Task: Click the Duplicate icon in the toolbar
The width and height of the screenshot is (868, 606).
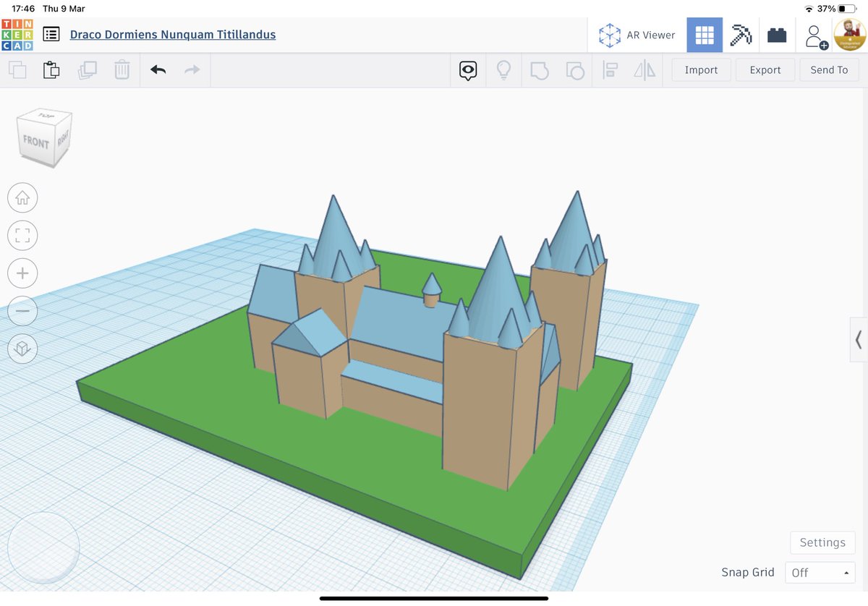Action: click(87, 69)
